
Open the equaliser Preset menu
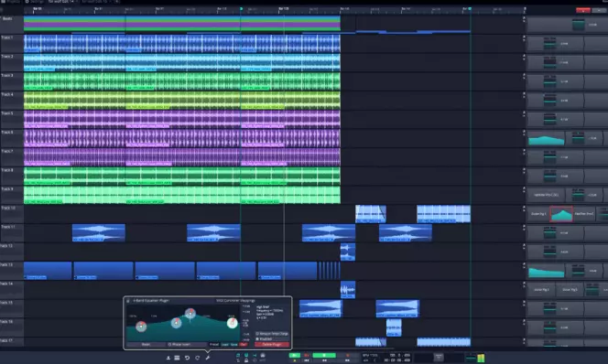(214, 344)
